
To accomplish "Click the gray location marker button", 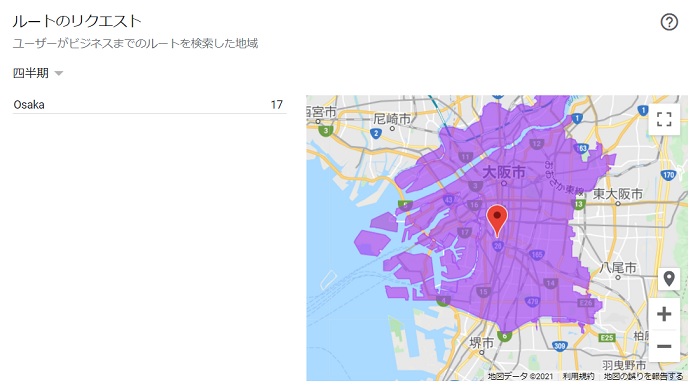I will 669,278.
